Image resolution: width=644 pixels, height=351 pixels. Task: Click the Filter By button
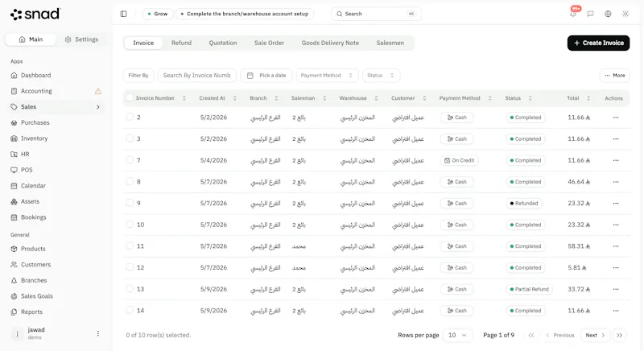pyautogui.click(x=138, y=76)
